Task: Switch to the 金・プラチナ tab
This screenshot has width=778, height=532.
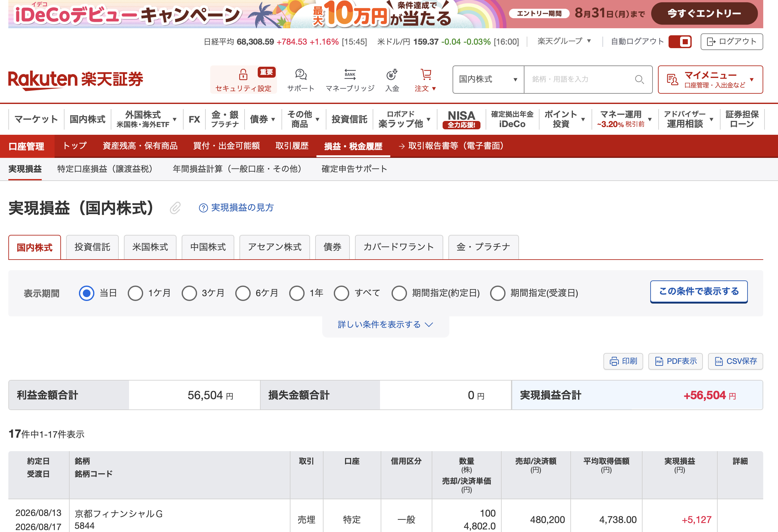Action: click(483, 247)
